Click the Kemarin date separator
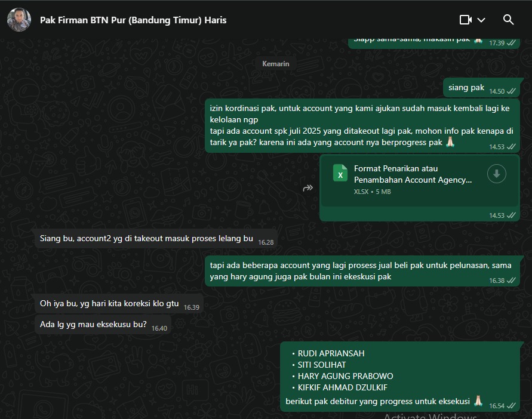Image resolution: width=532 pixels, height=419 pixels. [x=276, y=64]
